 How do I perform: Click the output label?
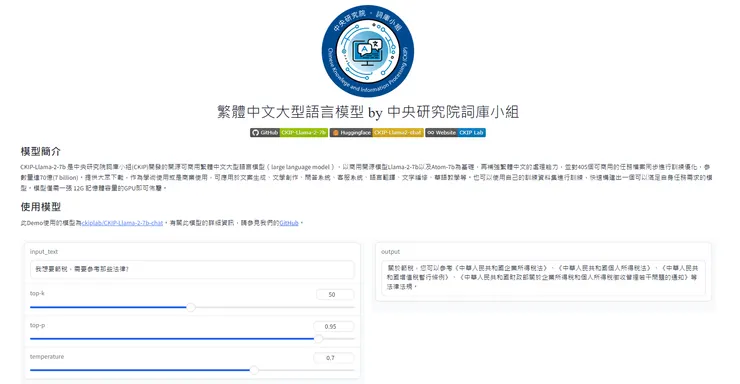click(390, 252)
